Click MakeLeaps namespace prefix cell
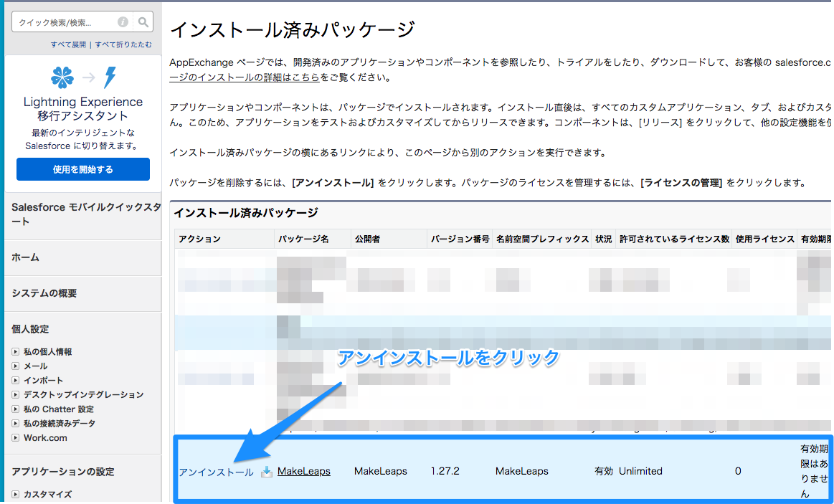Image resolution: width=834 pixels, height=504 pixels. point(522,471)
